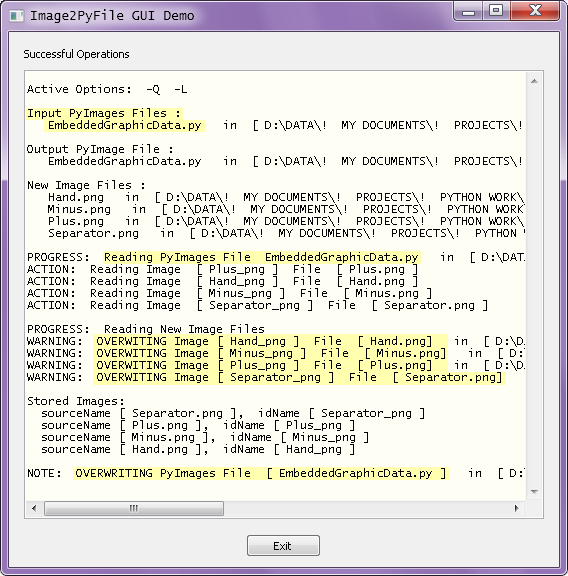Image resolution: width=568 pixels, height=576 pixels.
Task: Click the 'Stored Images:' heading
Action: (x=76, y=401)
